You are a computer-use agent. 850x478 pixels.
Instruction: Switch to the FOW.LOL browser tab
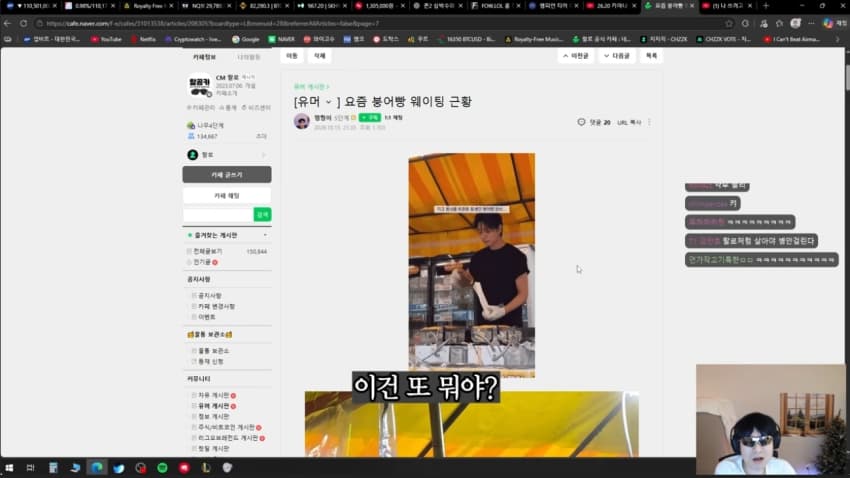click(495, 6)
